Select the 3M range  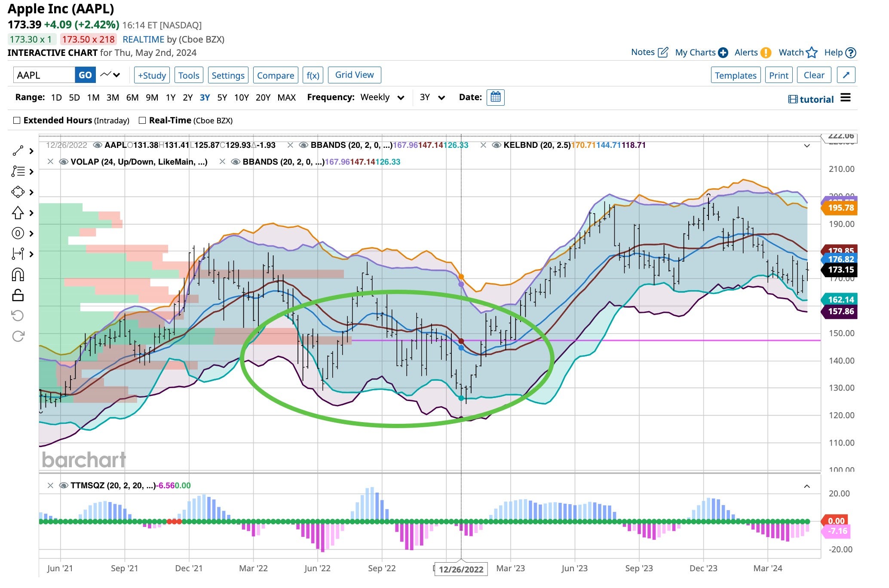(x=113, y=98)
